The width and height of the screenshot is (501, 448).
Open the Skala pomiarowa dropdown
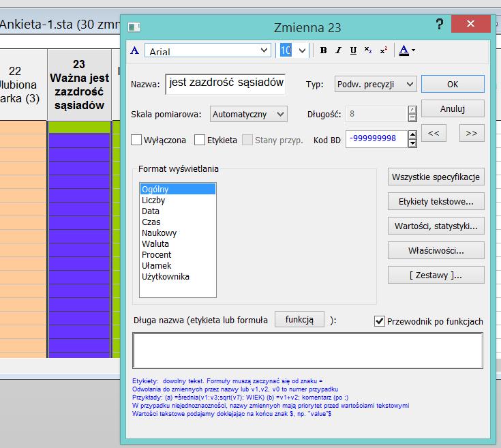click(249, 114)
